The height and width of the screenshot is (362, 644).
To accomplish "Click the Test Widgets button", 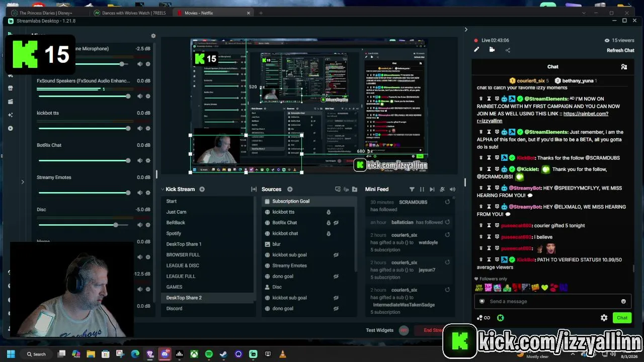I will (x=379, y=330).
